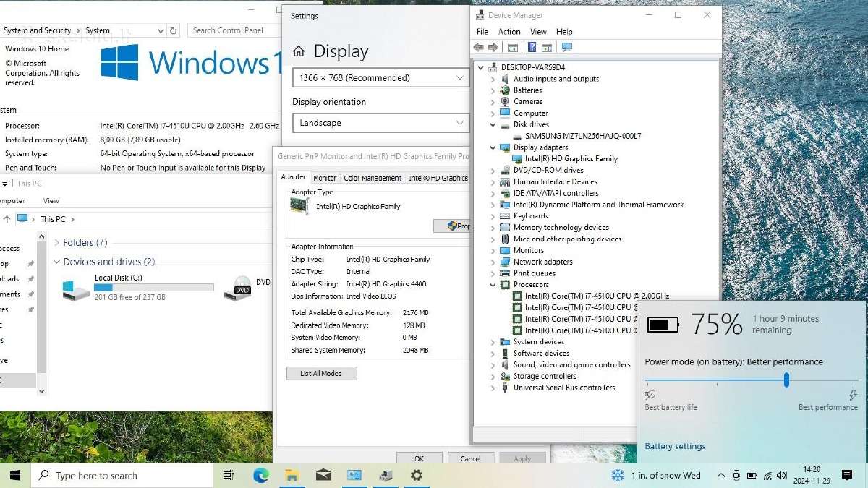Select the Adapter tab
Screen dimensions: 868x488
[x=293, y=177]
